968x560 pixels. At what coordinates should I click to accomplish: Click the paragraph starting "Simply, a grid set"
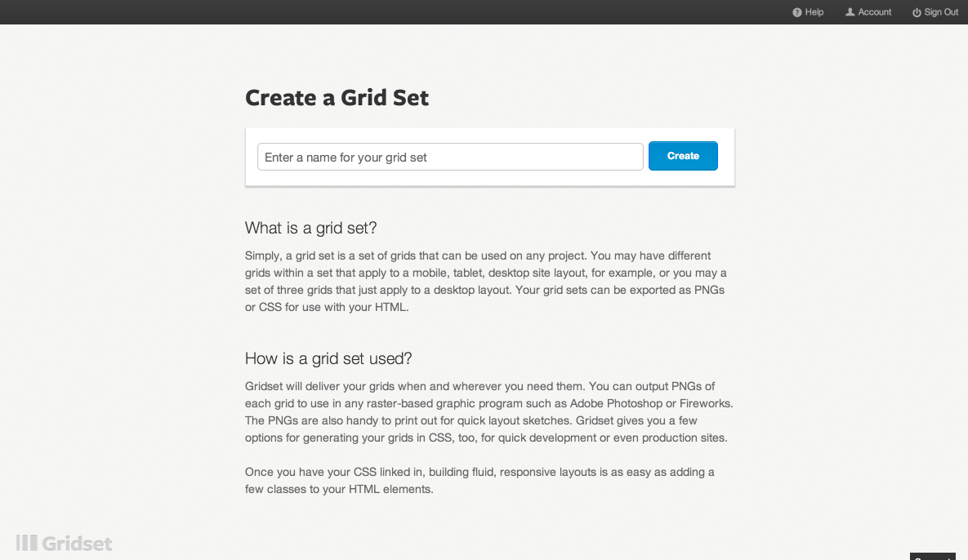pyautogui.click(x=486, y=282)
